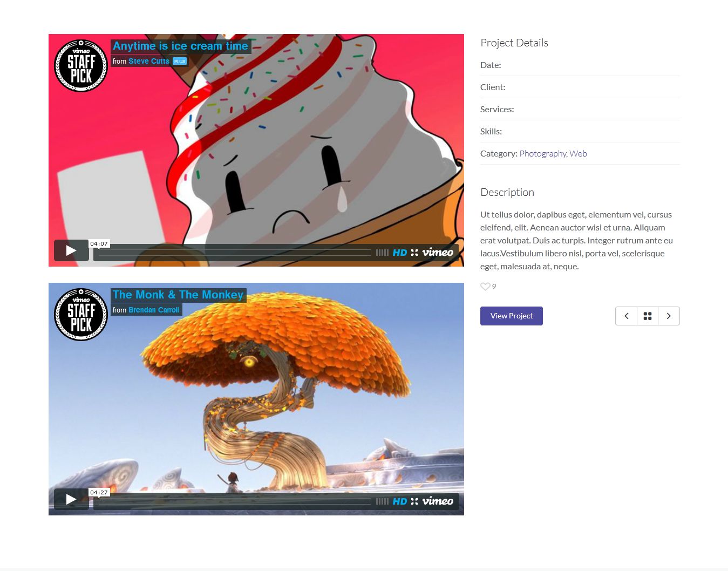Seek in the ice cream video progress bar
This screenshot has height=571, width=728.
point(235,253)
